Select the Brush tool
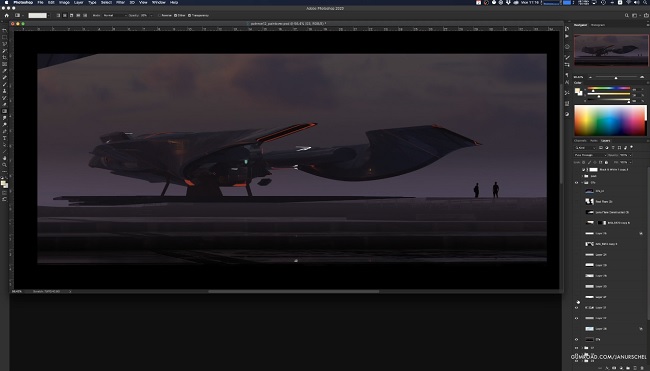The width and height of the screenshot is (650, 371). click(x=5, y=84)
